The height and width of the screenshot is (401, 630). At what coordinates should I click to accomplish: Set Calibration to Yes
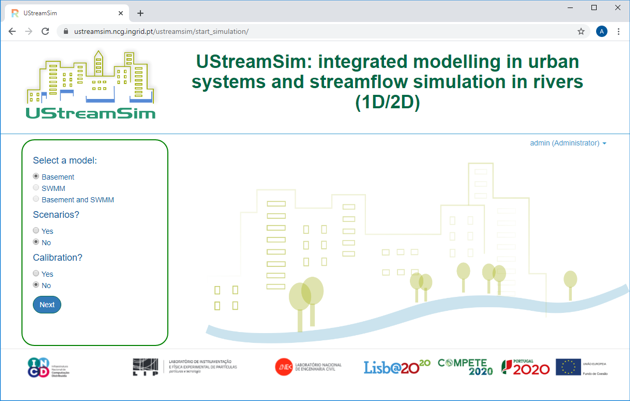[x=36, y=274]
